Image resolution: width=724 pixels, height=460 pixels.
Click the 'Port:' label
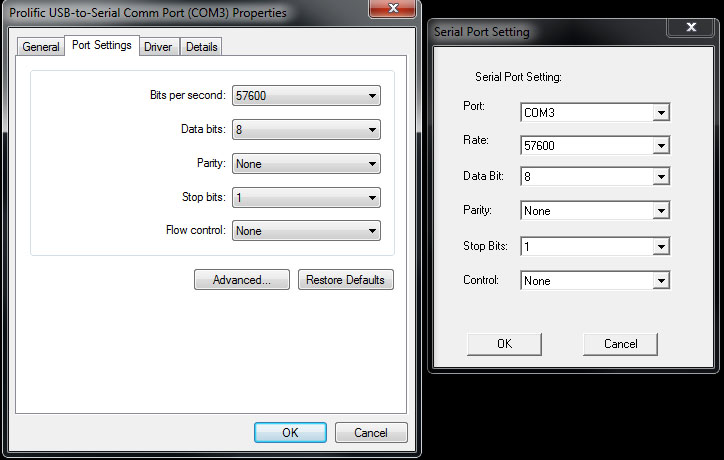pos(474,106)
